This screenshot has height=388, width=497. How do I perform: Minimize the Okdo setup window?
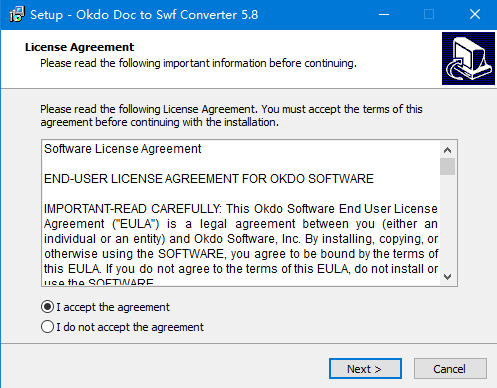[384, 15]
